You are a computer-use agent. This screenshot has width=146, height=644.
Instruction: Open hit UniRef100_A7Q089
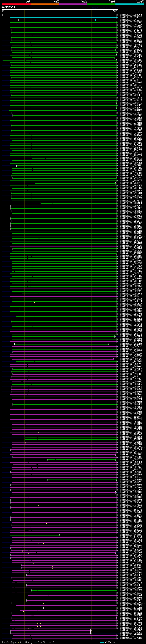coord(131,22)
